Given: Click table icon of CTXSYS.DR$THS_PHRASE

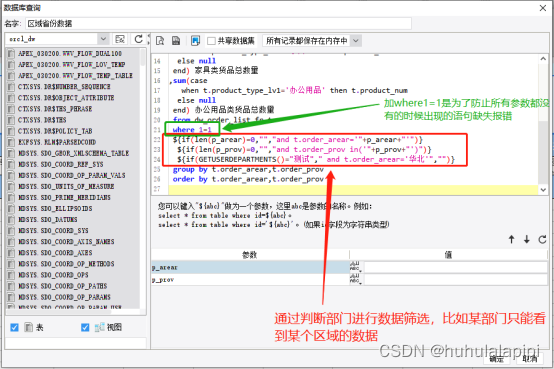Looking at the screenshot, I should click(11, 109).
